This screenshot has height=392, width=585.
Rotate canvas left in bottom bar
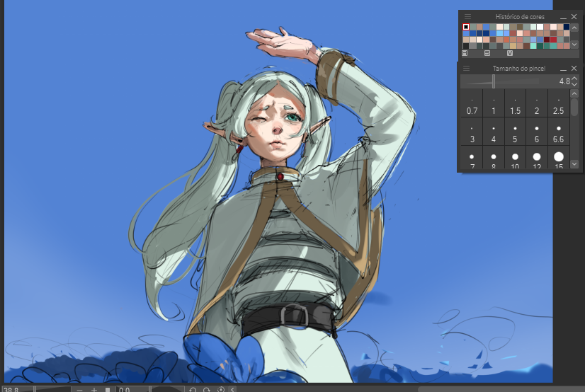click(193, 390)
